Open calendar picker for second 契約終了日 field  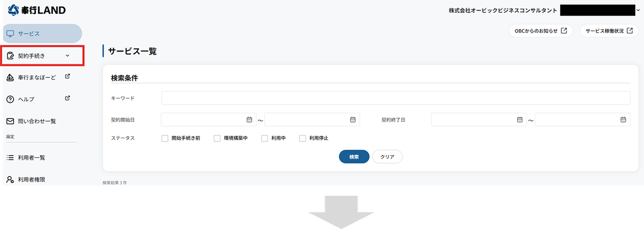(623, 120)
